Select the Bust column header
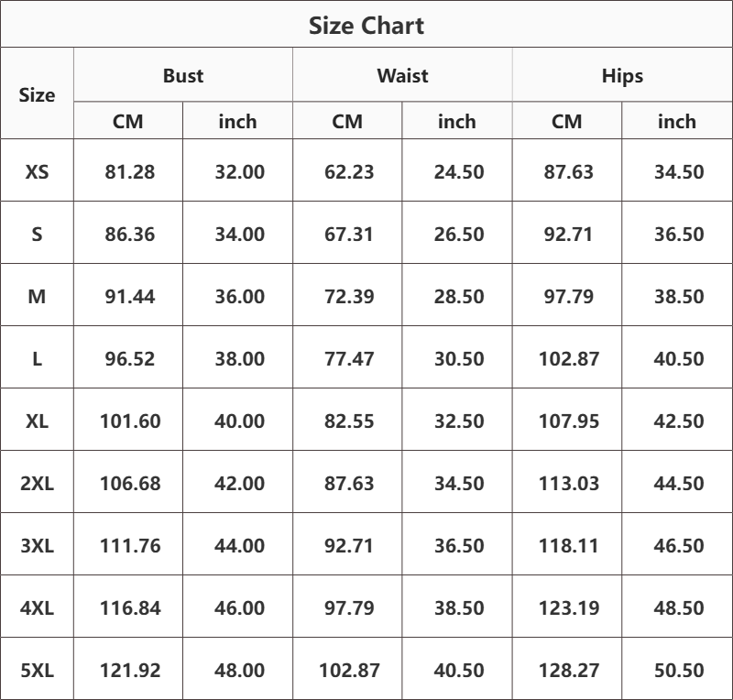Screen dimensions: 733x700 [183, 76]
